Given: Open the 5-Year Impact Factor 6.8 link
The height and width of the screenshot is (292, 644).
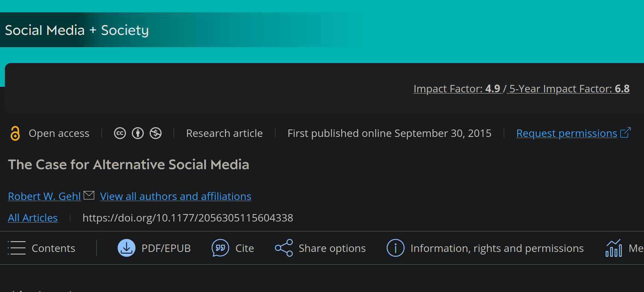Looking at the screenshot, I should (569, 89).
